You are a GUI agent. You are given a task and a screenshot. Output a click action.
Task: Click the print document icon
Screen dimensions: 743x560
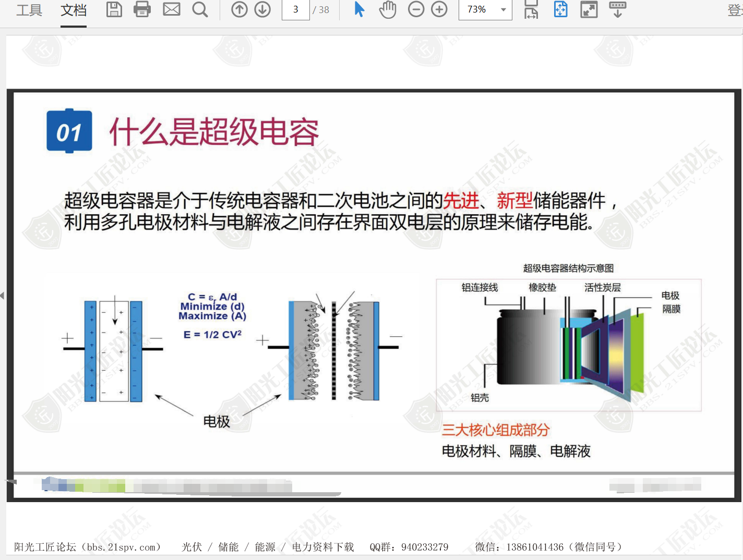tap(142, 9)
